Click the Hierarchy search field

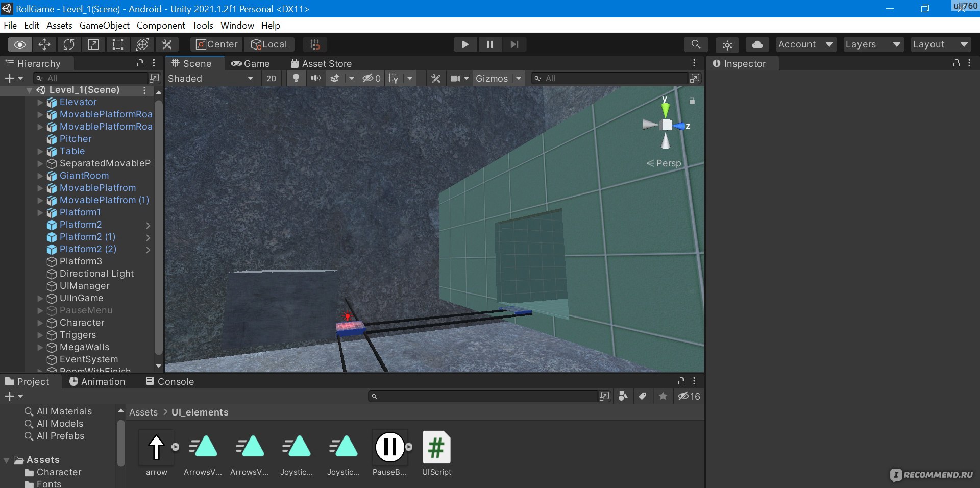[x=90, y=78]
